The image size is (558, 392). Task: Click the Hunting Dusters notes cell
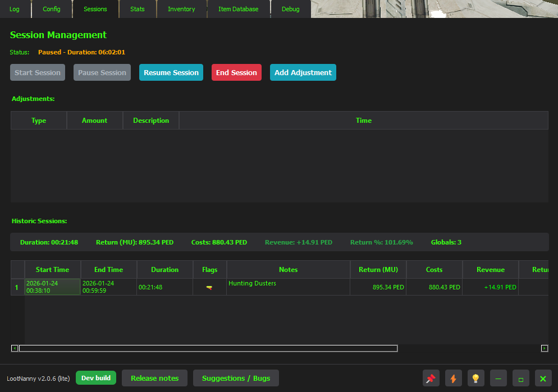pyautogui.click(x=288, y=287)
